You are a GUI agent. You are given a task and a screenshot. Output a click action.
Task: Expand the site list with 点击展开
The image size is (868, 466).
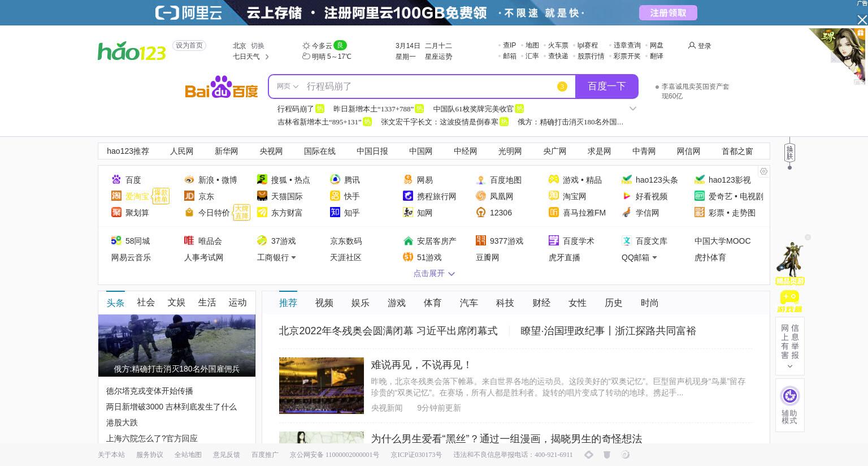(434, 274)
